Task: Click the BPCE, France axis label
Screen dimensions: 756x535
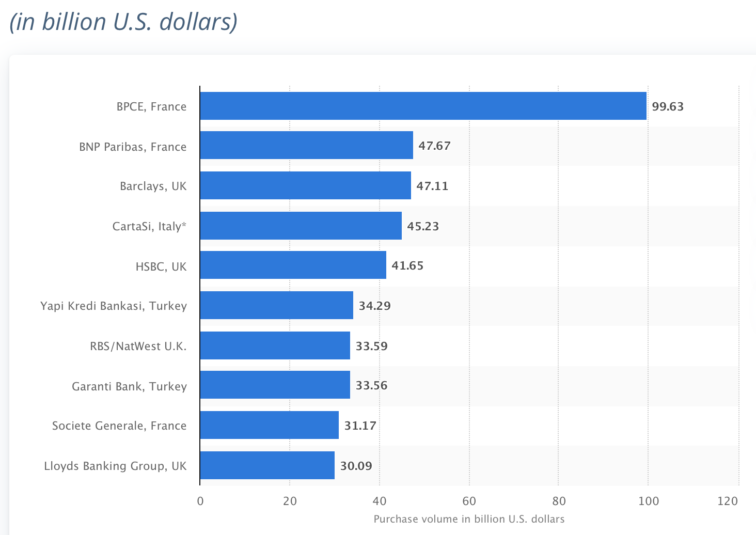Action: (x=151, y=107)
